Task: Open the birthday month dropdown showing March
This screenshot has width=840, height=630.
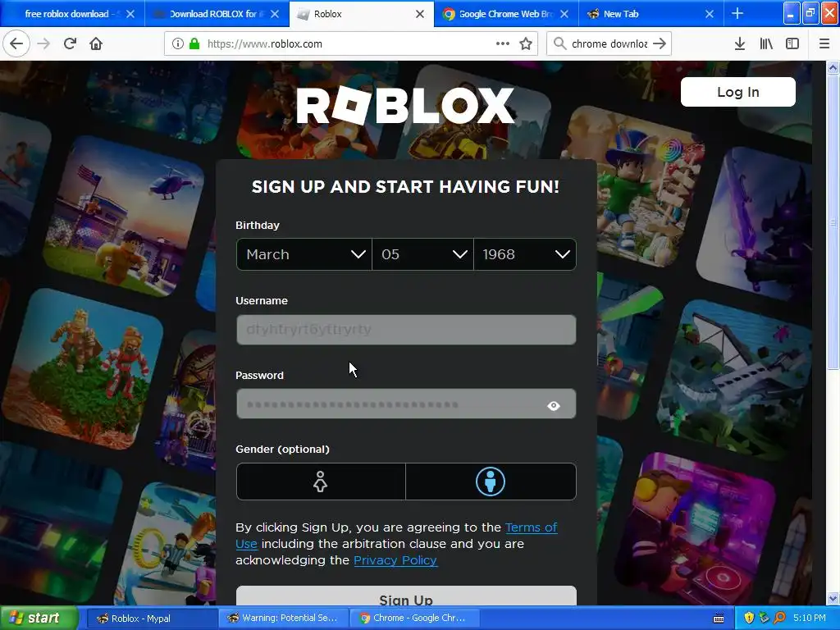Action: tap(304, 254)
